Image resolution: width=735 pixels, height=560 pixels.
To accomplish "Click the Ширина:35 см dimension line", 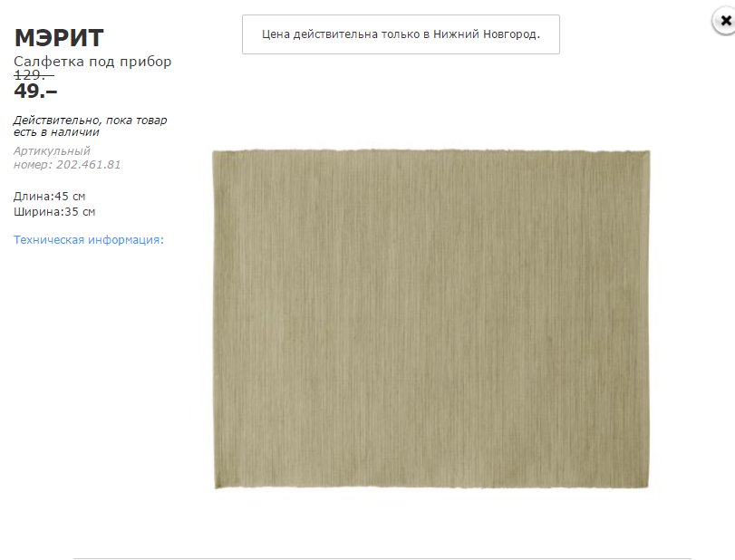I will (x=54, y=212).
